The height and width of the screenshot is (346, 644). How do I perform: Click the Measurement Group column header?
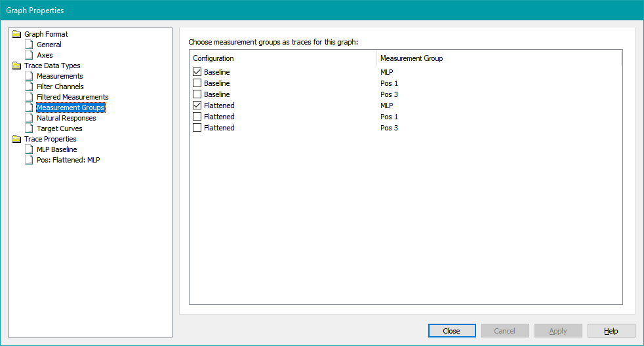(498, 58)
